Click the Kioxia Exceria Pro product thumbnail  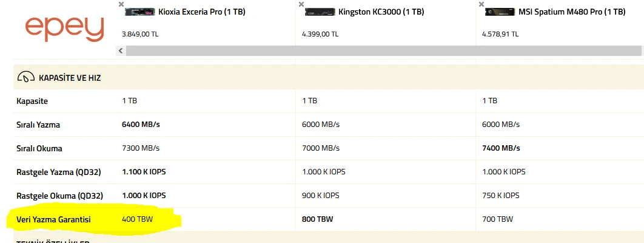(x=140, y=12)
